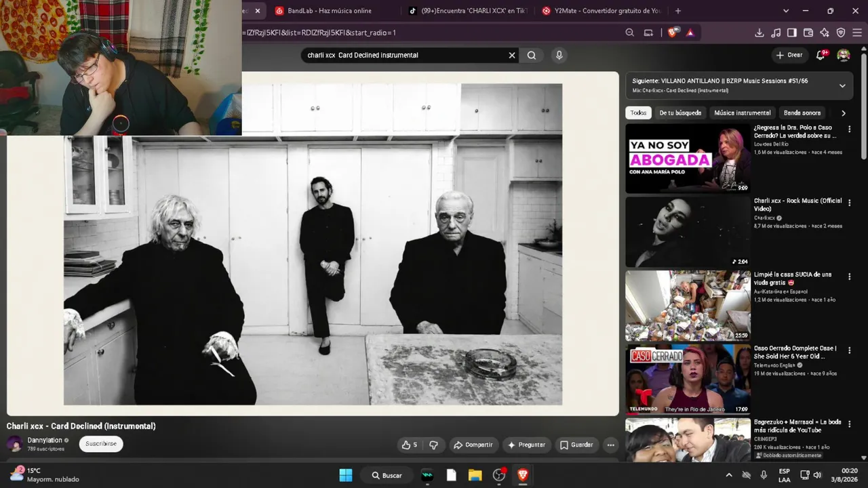Open options for the Bagrezuko + Marrasol video
The image size is (868, 488).
849,424
